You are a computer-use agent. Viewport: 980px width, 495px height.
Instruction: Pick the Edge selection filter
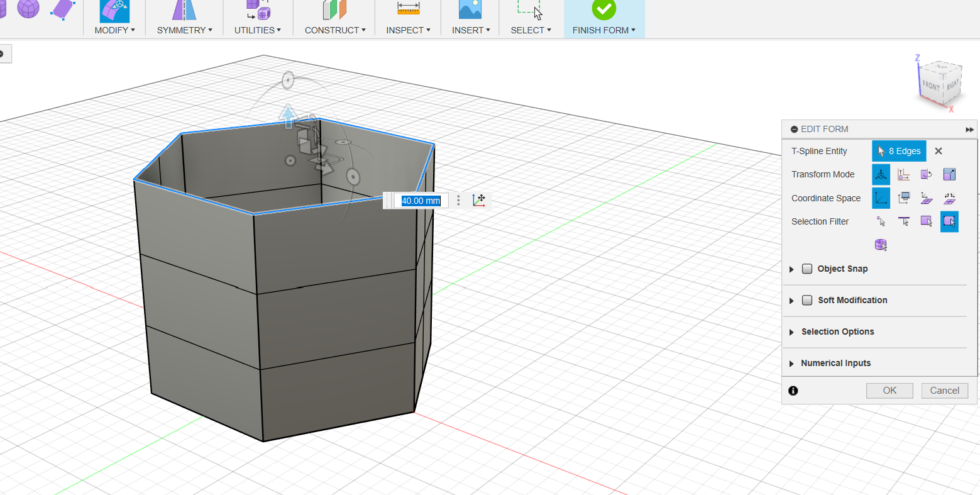(904, 221)
